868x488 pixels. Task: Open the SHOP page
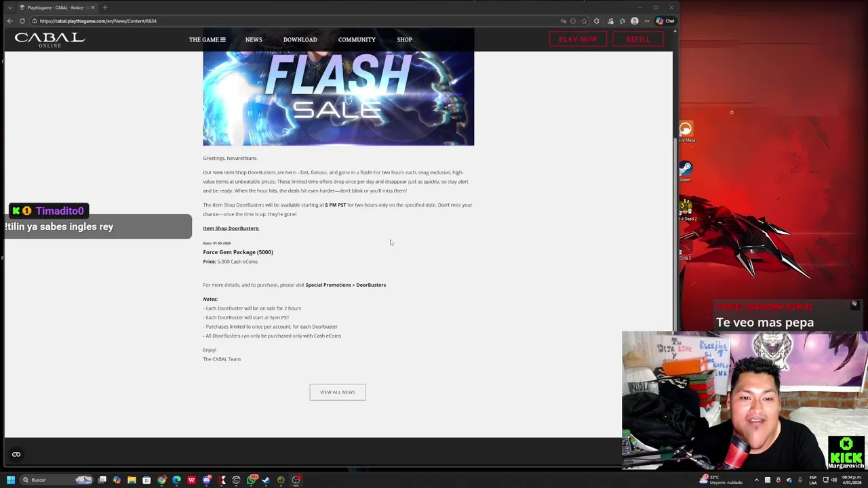404,39
